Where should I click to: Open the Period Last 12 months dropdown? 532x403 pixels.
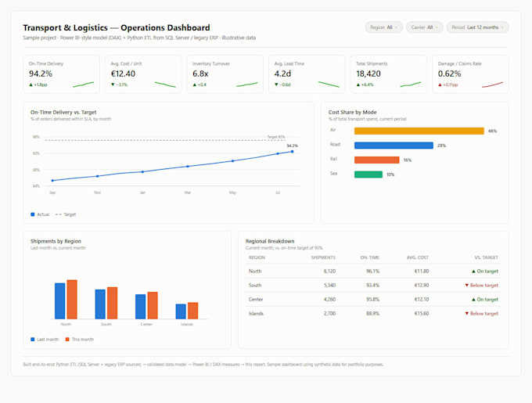coord(477,27)
